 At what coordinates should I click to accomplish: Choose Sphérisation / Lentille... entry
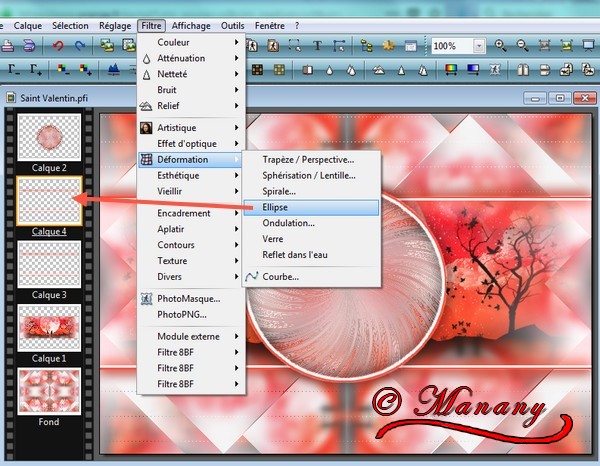click(x=311, y=176)
